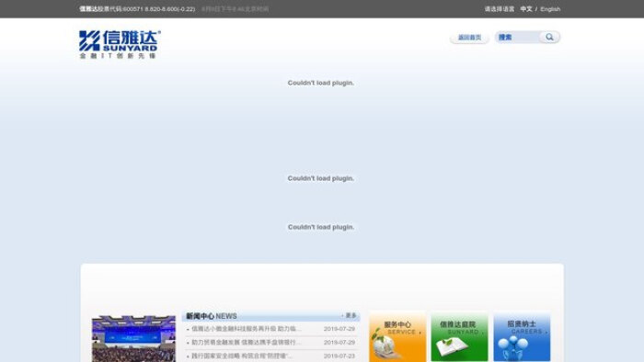Screen dimensions: 644x362
Task: Click the stock code ticker text in top bar
Action: click(x=137, y=9)
